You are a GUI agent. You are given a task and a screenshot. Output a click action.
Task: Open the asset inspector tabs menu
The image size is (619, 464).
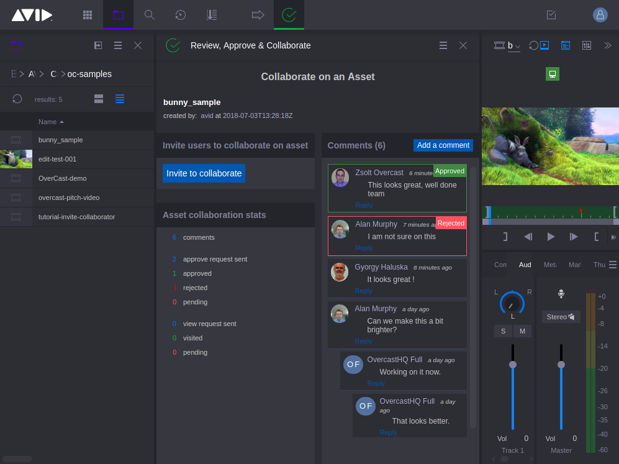tap(613, 265)
